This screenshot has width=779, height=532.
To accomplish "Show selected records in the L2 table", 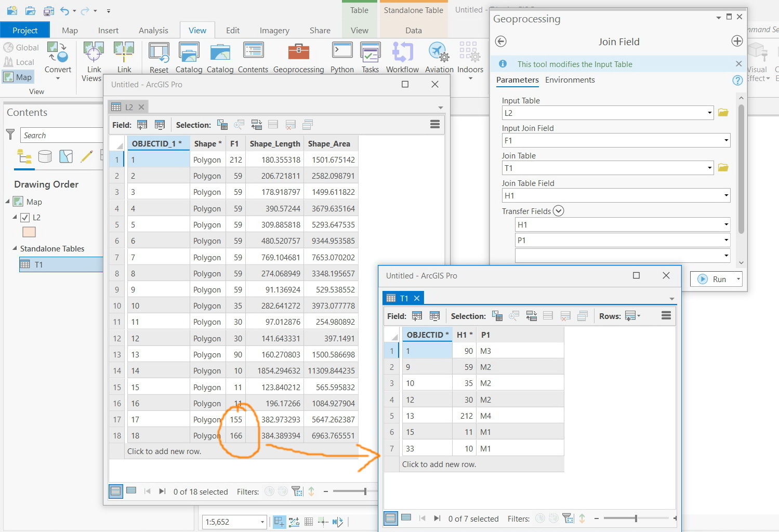I will tap(131, 490).
